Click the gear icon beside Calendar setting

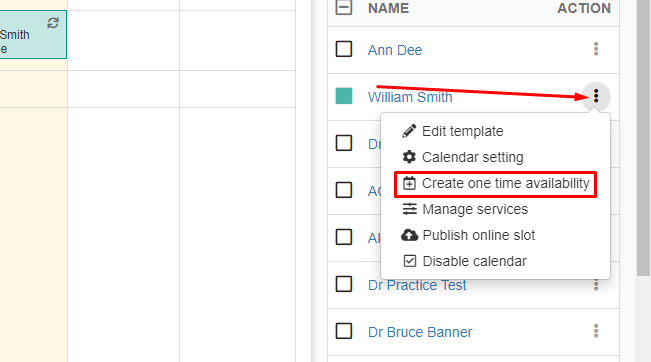(409, 157)
